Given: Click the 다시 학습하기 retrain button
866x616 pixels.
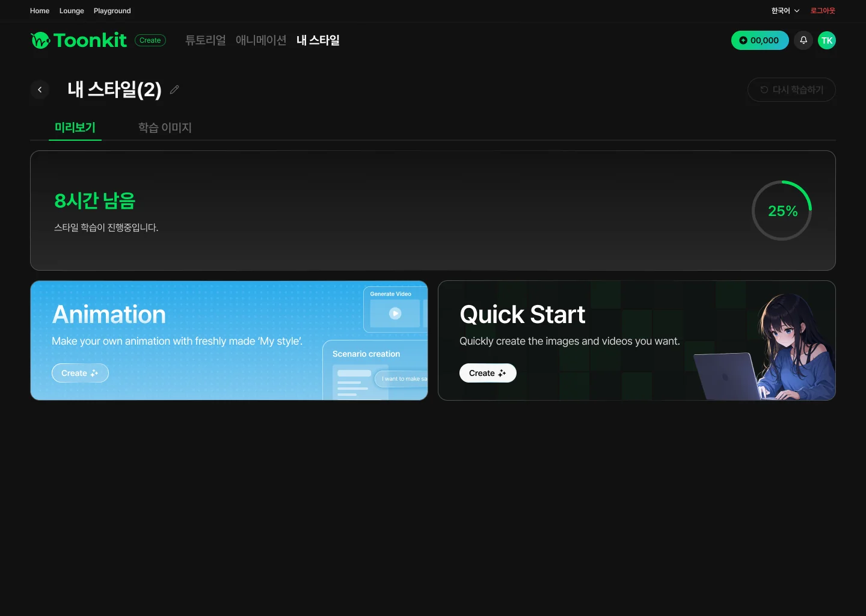Looking at the screenshot, I should pos(791,90).
